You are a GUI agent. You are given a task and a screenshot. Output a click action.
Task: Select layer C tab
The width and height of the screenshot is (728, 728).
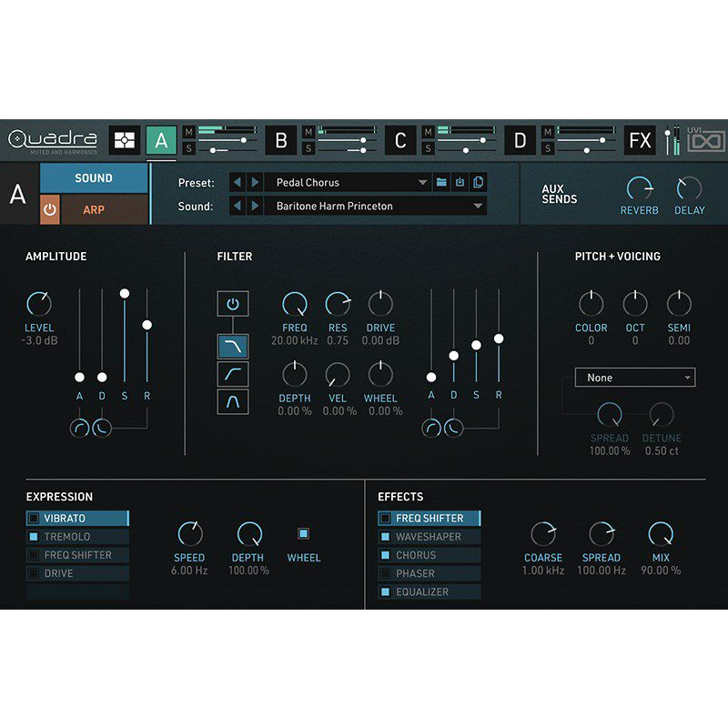pos(400,140)
